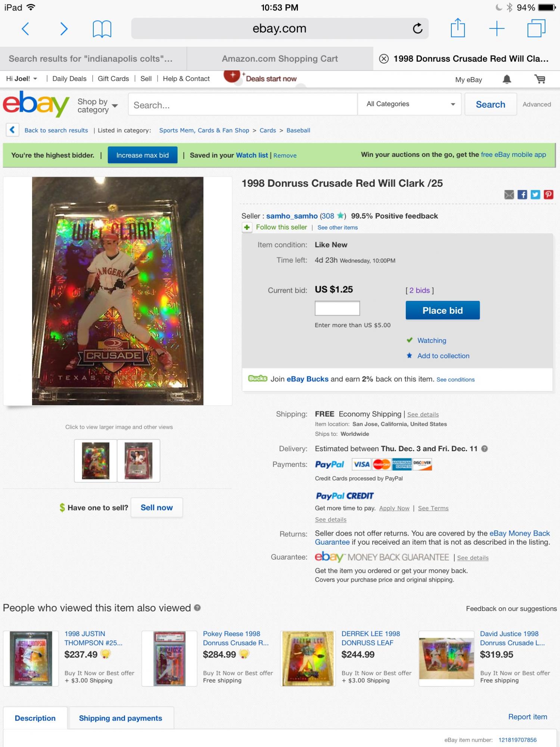Viewport: 560px width, 747px height.
Task: Share listing on Pinterest icon
Action: pos(548,194)
